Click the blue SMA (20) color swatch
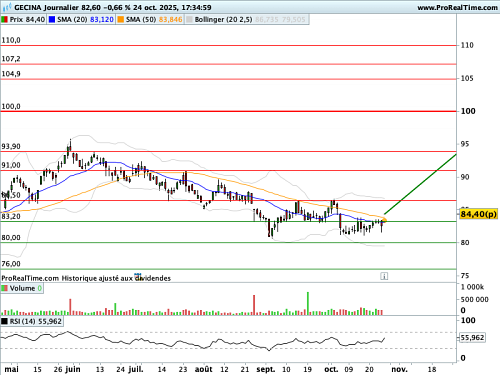500x375 pixels. coord(52,20)
